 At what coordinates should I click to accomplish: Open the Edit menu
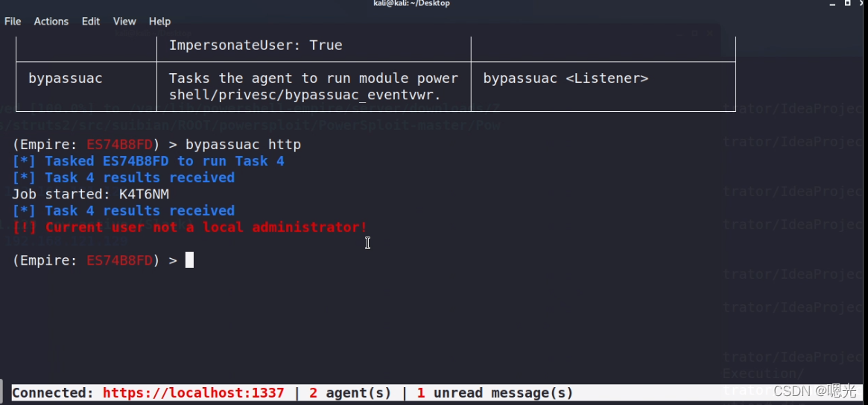[x=91, y=21]
